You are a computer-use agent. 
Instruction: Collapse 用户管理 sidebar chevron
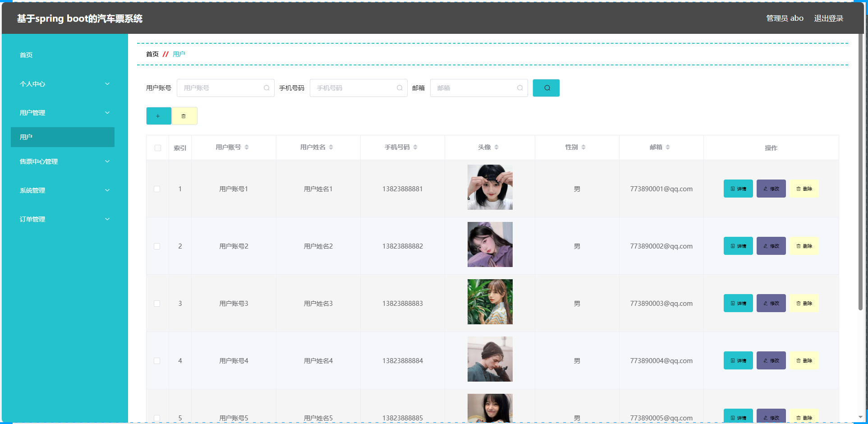[107, 113]
